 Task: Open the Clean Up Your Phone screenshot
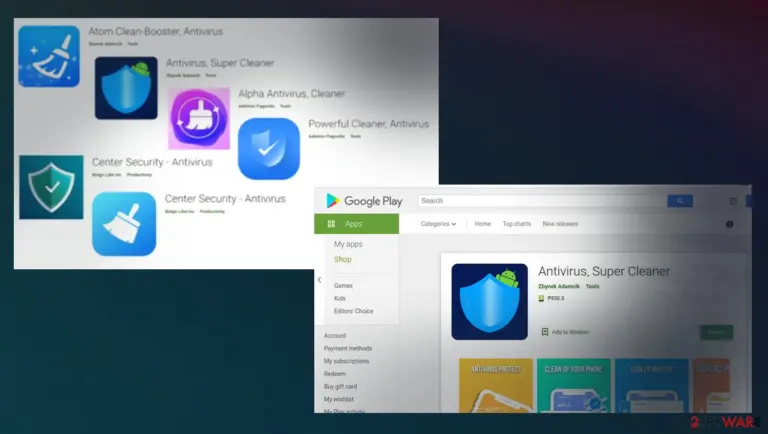click(x=574, y=386)
